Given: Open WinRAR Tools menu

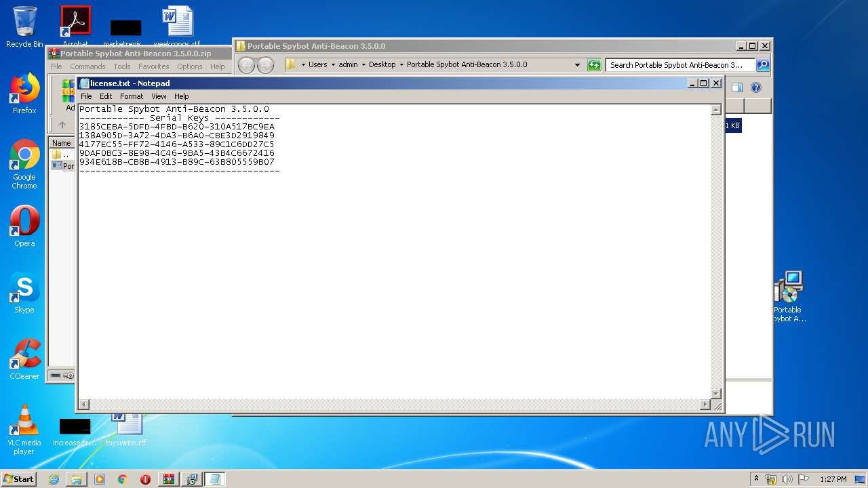Looking at the screenshot, I should click(122, 66).
